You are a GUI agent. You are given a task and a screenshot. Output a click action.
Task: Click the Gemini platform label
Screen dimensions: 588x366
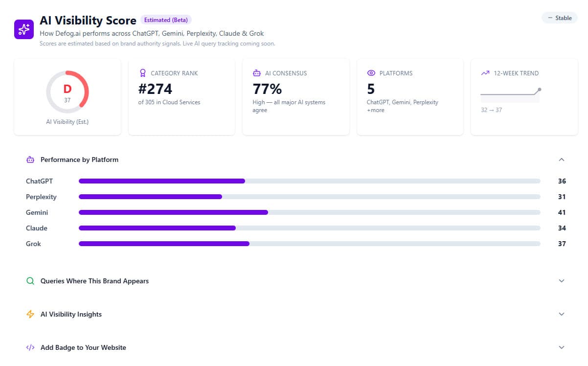click(37, 212)
